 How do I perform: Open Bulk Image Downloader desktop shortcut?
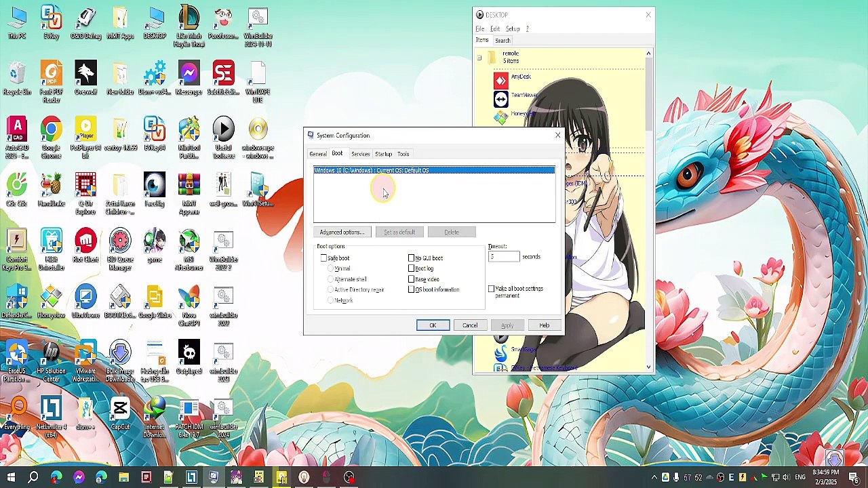click(120, 362)
